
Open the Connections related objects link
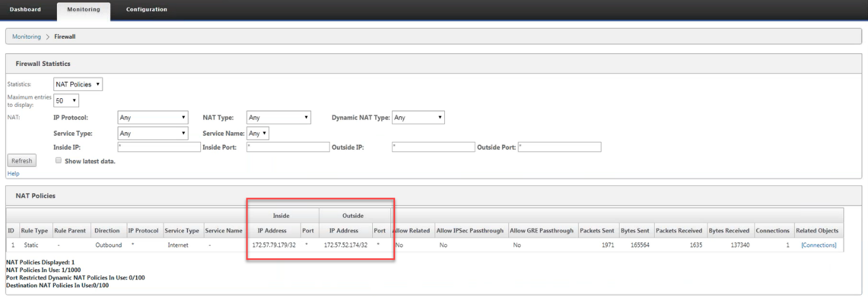tap(819, 245)
